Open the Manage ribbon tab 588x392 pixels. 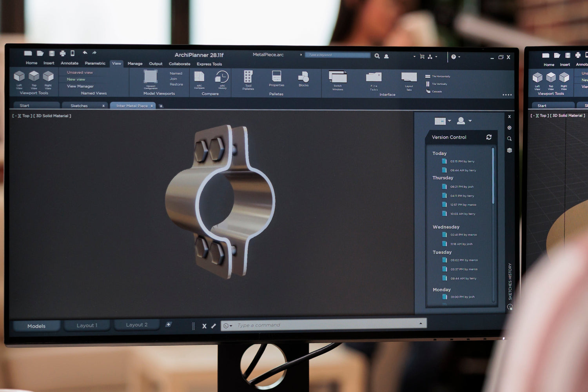(x=135, y=64)
